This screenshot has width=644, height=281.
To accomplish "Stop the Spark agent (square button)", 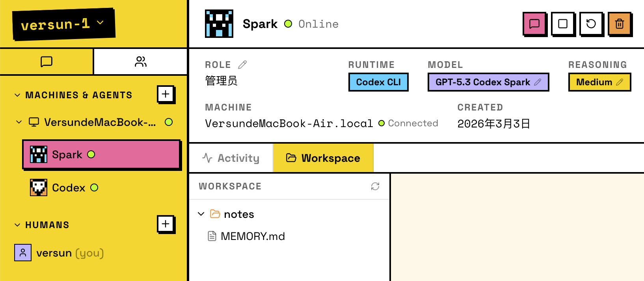I will 563,24.
